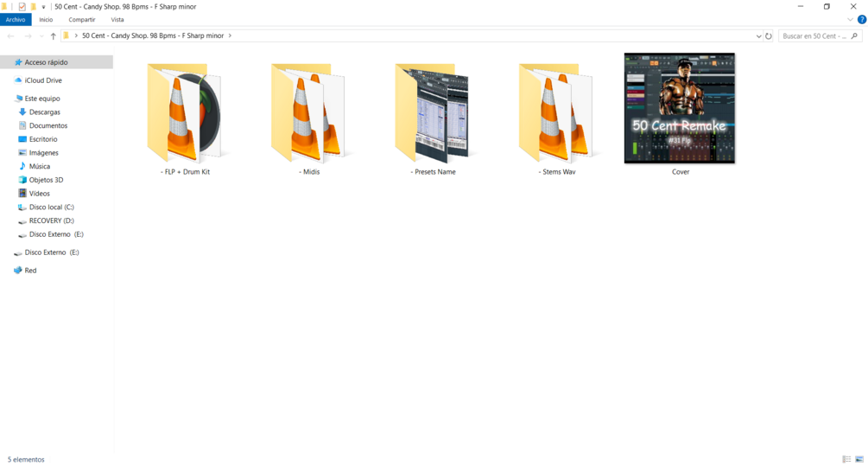Click the Objetos 3D cube icon
The height and width of the screenshot is (466, 868).
(x=22, y=180)
